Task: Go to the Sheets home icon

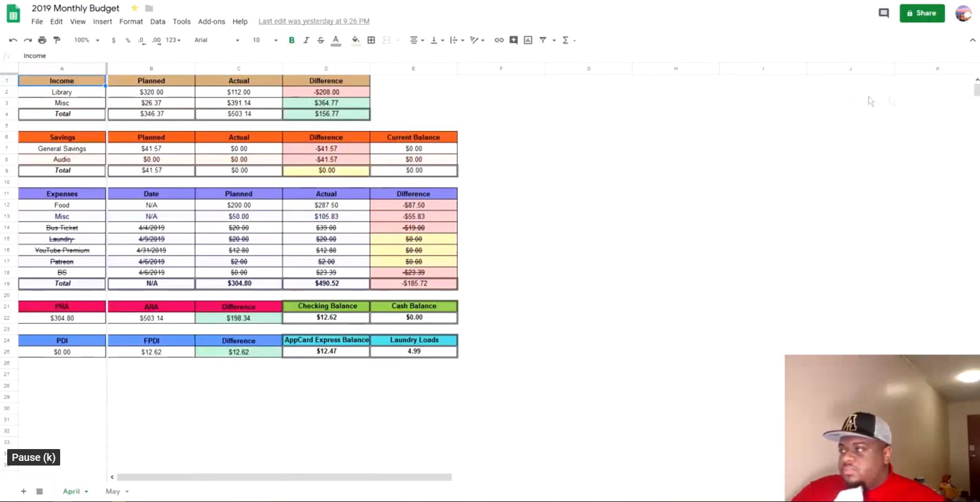Action: (x=13, y=14)
